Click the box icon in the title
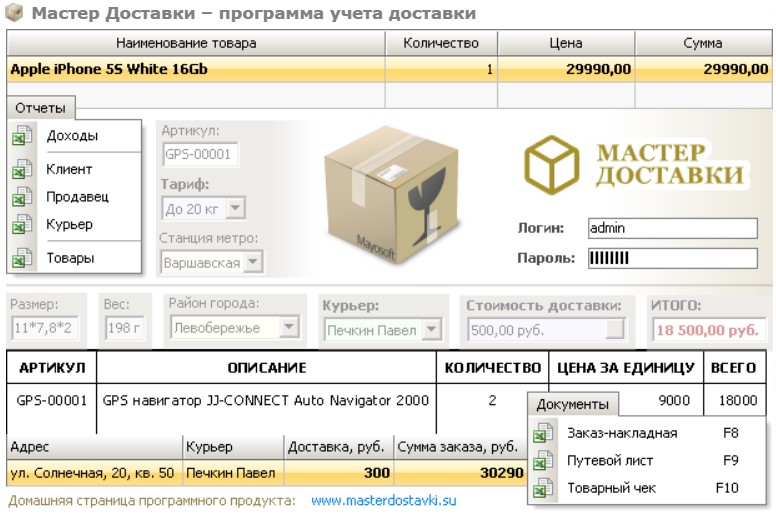 (14, 13)
